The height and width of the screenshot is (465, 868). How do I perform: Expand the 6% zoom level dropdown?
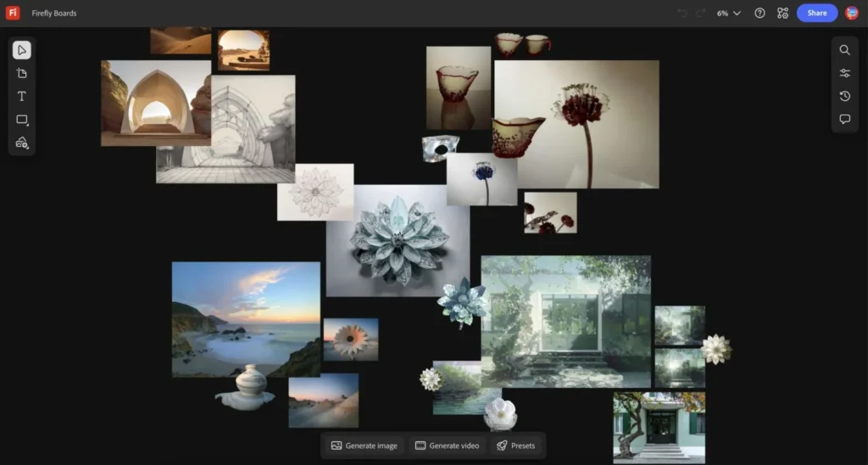pos(728,13)
